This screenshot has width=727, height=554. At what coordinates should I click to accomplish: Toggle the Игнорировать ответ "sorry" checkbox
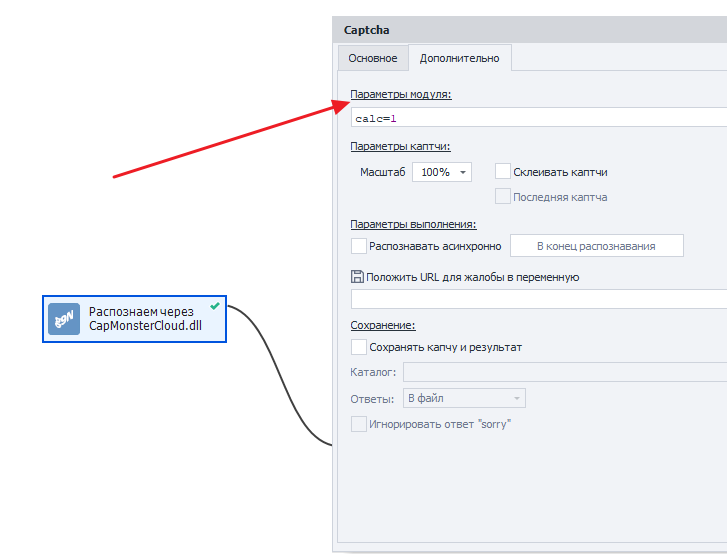pyautogui.click(x=358, y=424)
